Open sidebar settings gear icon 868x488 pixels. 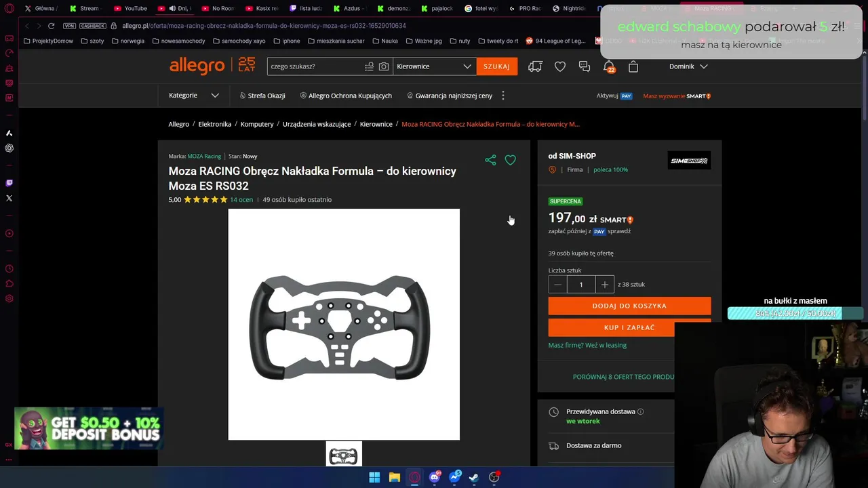pyautogui.click(x=9, y=298)
